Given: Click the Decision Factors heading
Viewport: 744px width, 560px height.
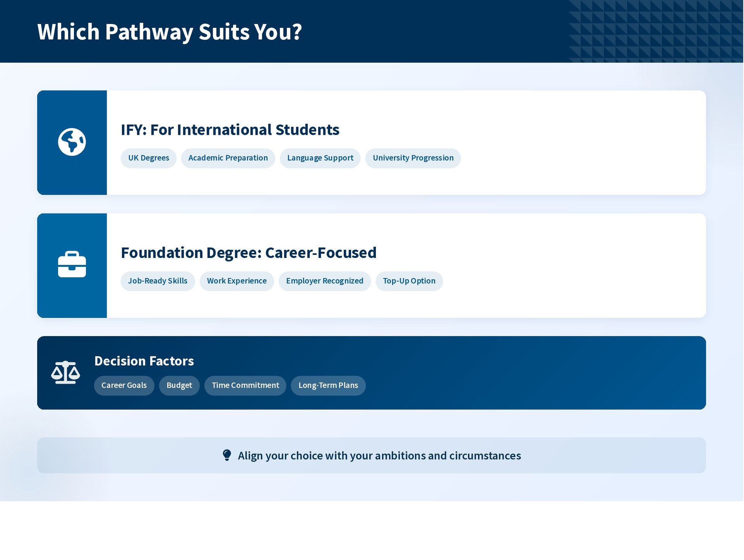Looking at the screenshot, I should click(x=144, y=361).
